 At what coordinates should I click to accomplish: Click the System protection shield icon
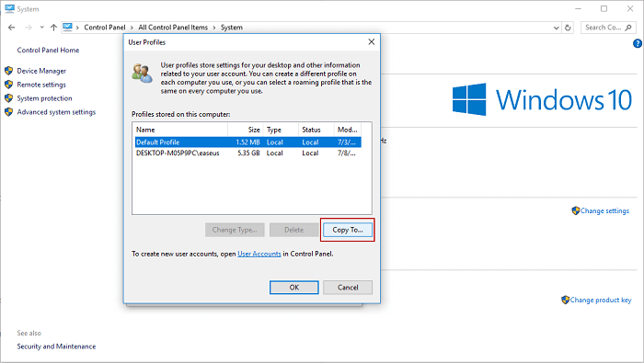coord(8,98)
